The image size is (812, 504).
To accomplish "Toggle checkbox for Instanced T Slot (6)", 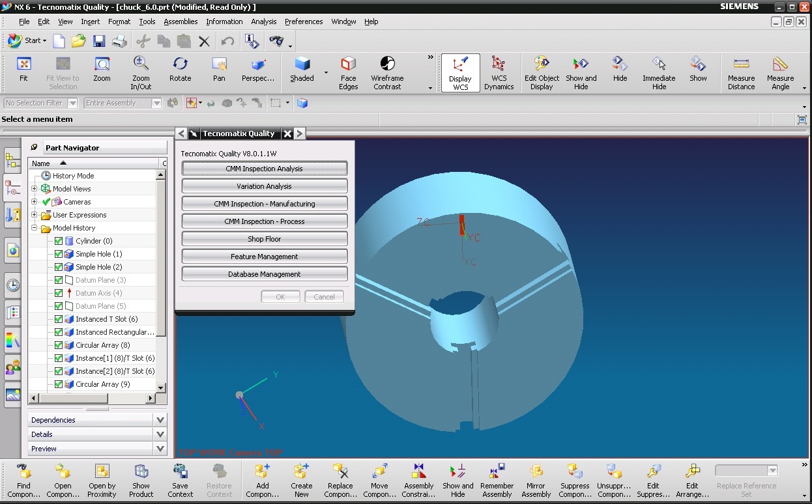I will click(59, 319).
